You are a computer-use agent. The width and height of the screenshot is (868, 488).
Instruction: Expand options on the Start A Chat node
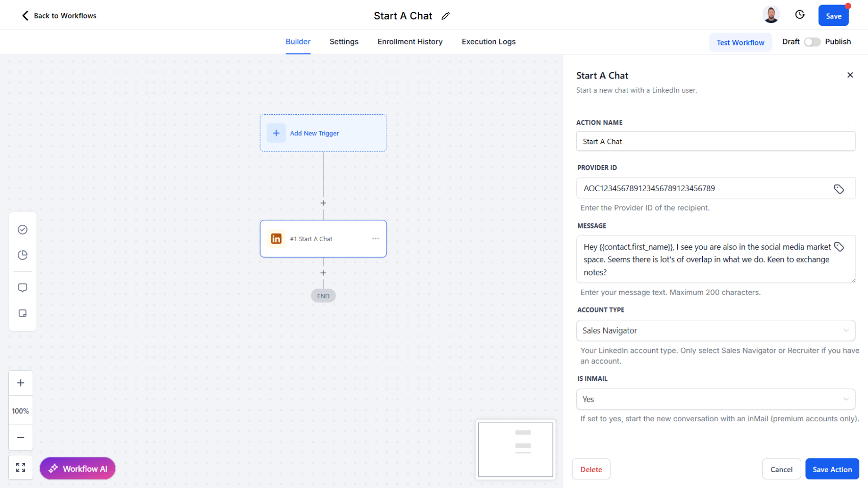[x=376, y=238]
